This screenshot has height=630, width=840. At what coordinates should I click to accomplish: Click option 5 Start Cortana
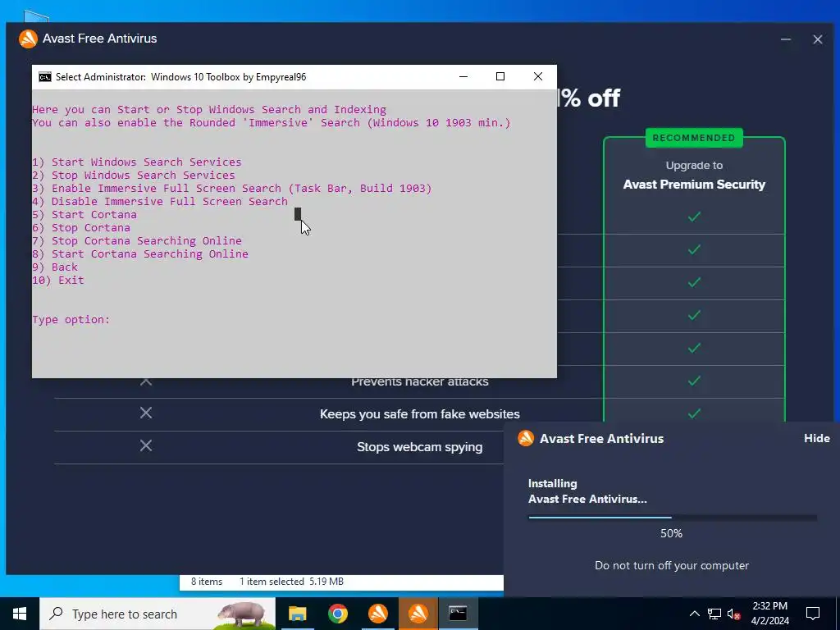[84, 214]
